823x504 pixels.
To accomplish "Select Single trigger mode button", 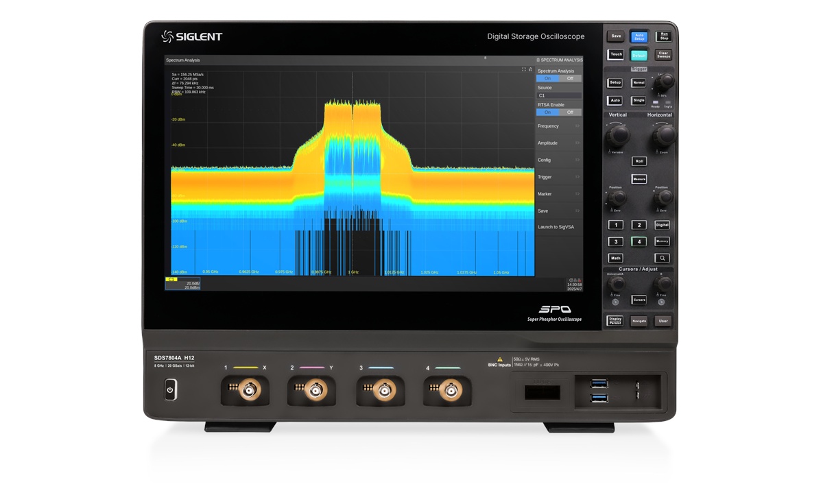I will pyautogui.click(x=639, y=100).
